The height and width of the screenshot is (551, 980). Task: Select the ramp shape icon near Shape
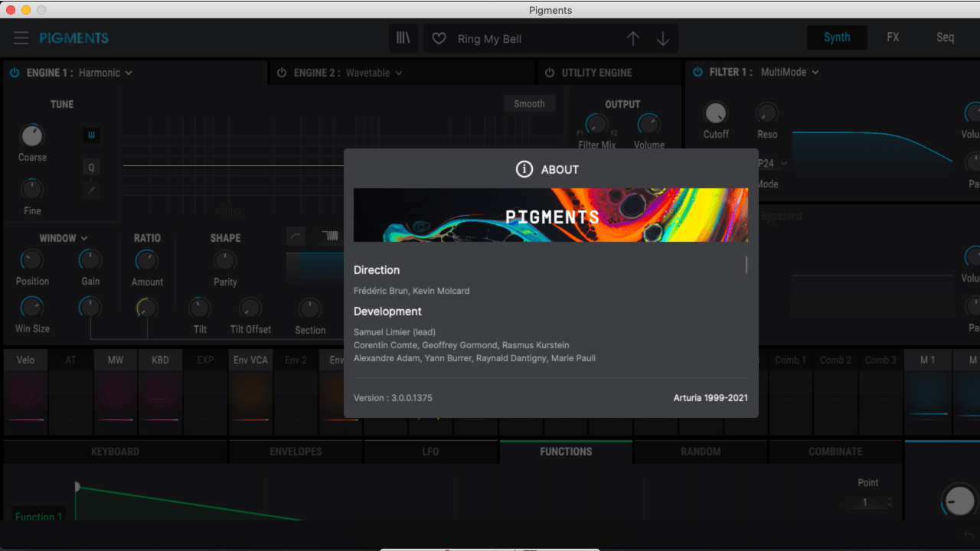coord(296,236)
